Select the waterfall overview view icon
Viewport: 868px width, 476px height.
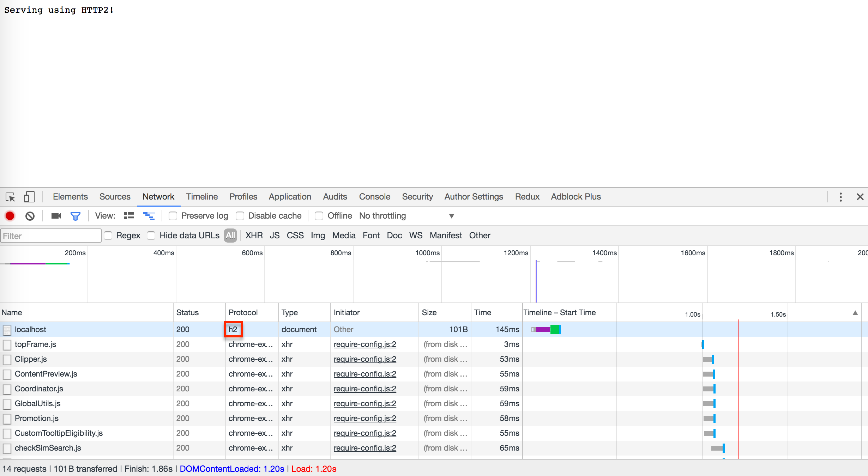click(149, 216)
